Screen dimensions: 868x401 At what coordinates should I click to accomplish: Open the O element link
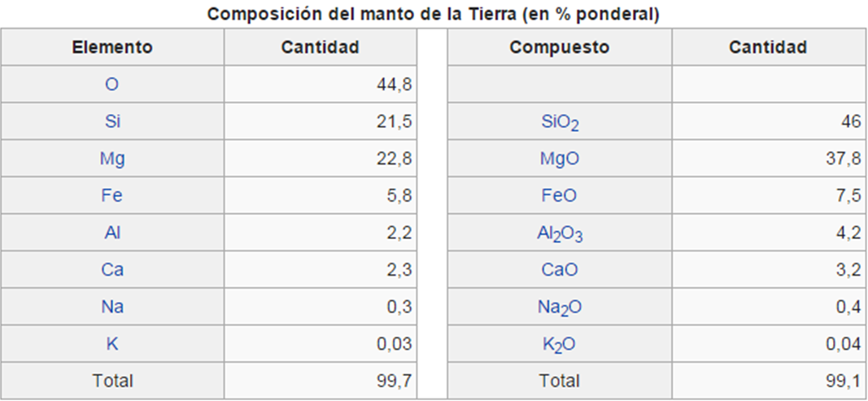tap(112, 85)
